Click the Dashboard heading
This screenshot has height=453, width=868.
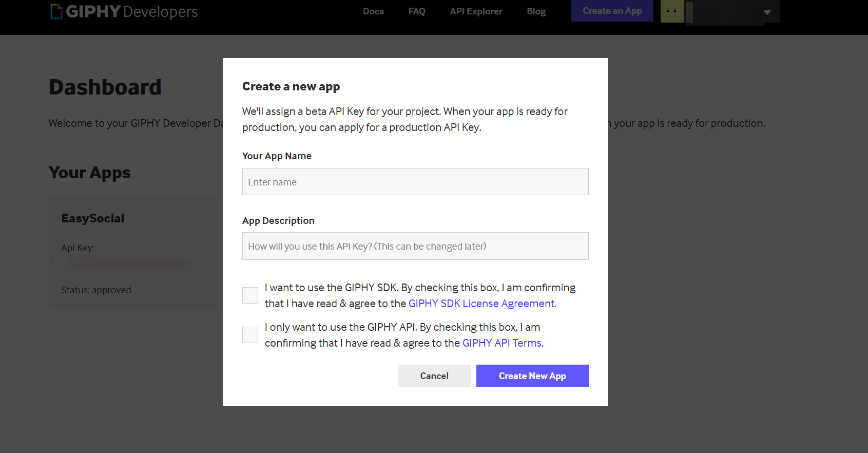click(x=105, y=87)
